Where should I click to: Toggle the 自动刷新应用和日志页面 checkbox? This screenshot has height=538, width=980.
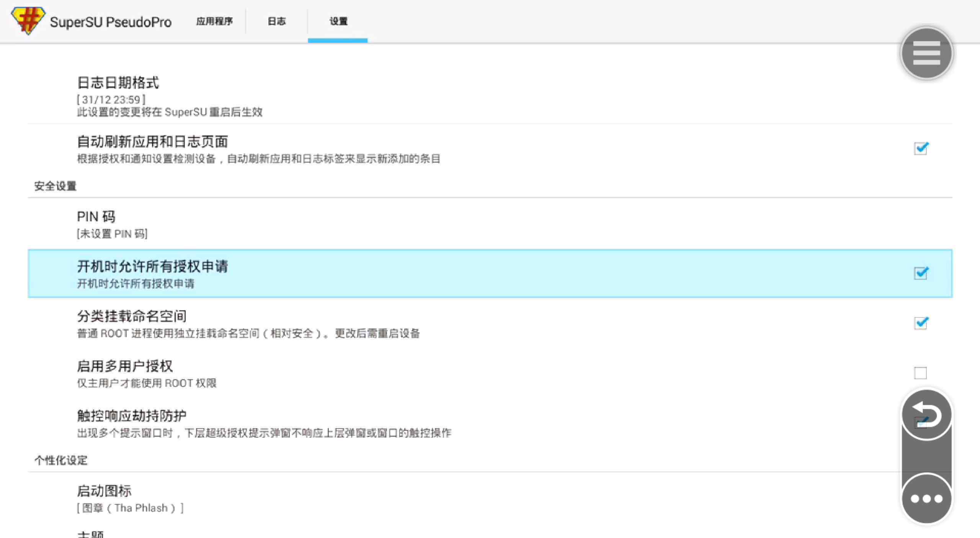(x=921, y=148)
